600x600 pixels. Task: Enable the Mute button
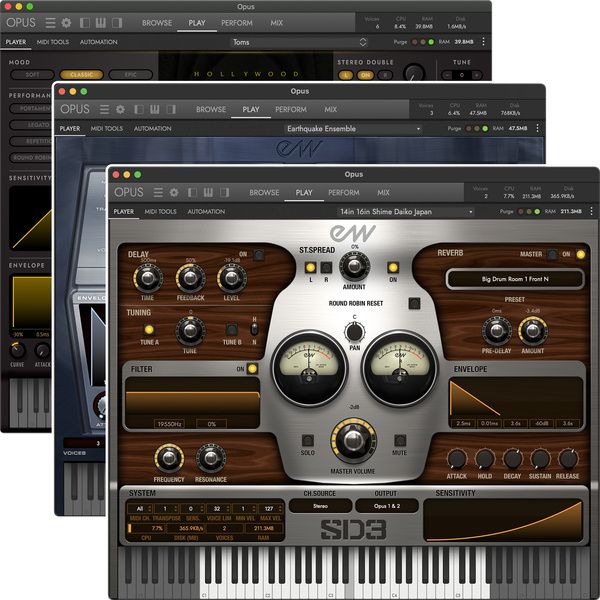pos(400,440)
